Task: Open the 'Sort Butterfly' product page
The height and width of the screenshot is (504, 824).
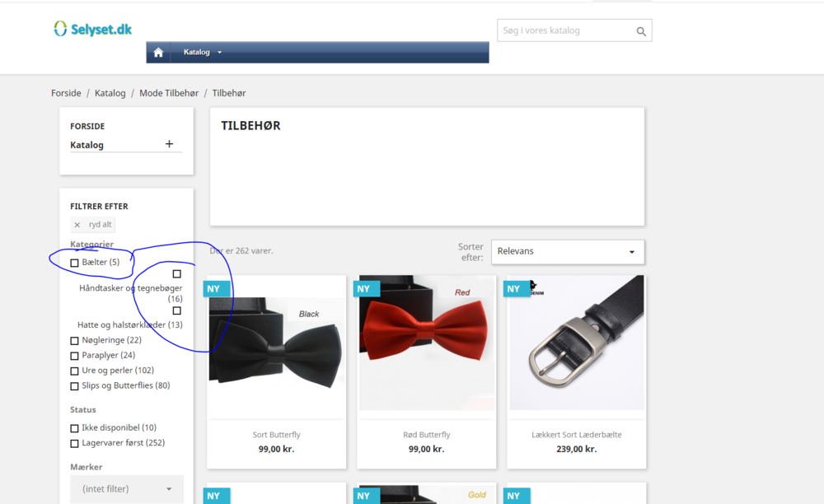Action: click(276, 434)
